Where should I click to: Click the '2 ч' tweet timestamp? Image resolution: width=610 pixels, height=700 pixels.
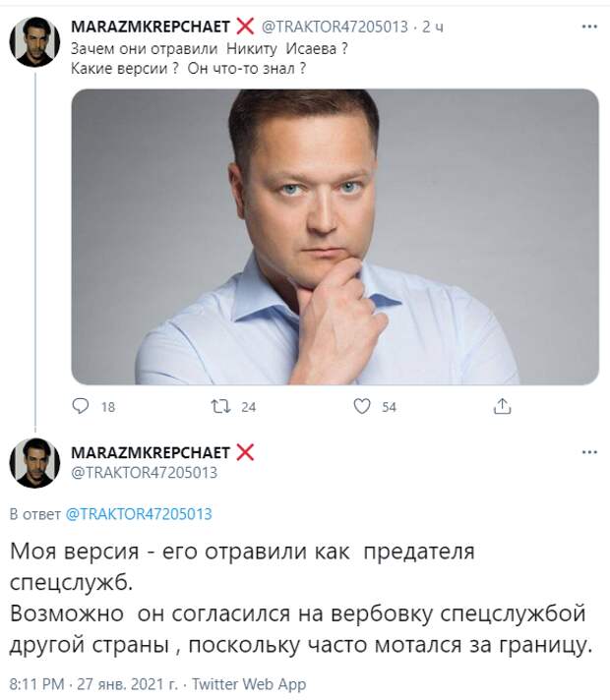coord(431,28)
